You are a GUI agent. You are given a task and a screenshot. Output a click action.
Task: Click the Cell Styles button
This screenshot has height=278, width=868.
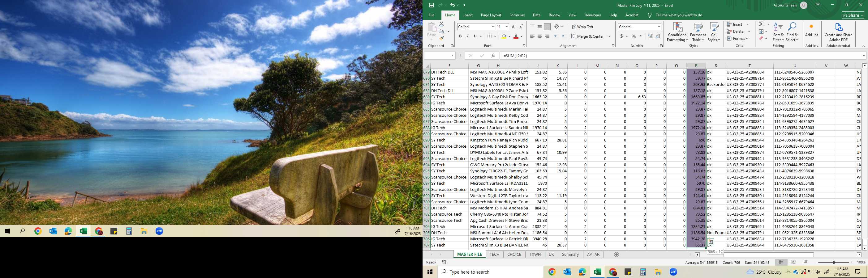click(x=714, y=32)
